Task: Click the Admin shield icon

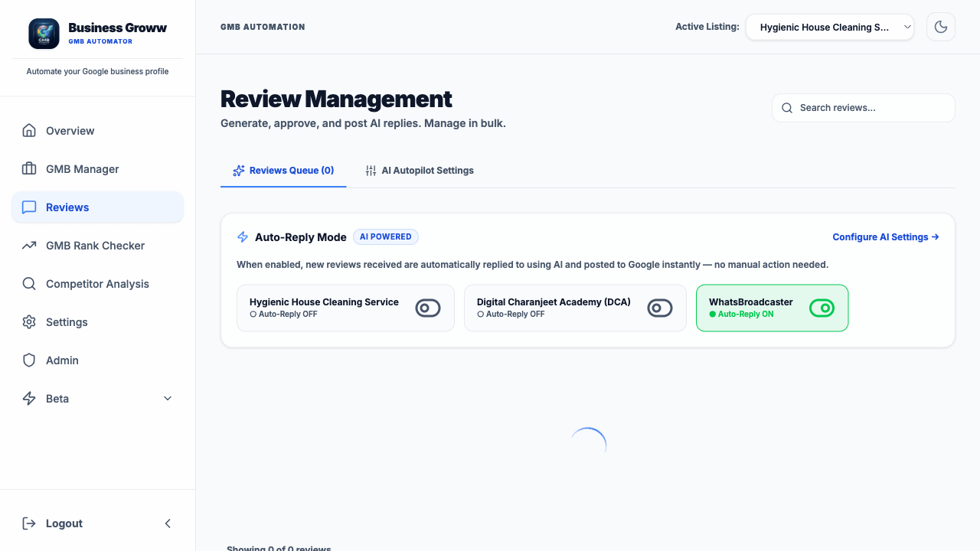Action: coord(29,360)
